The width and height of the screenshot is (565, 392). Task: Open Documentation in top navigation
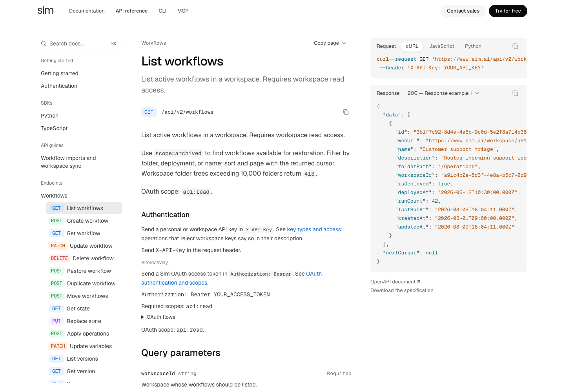87,11
